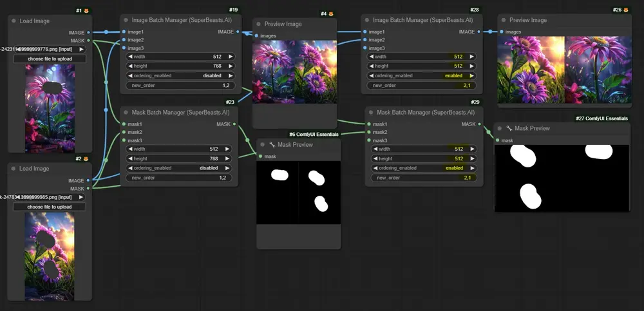Click collapse dot on Mask Batch Manager #29

(x=370, y=112)
